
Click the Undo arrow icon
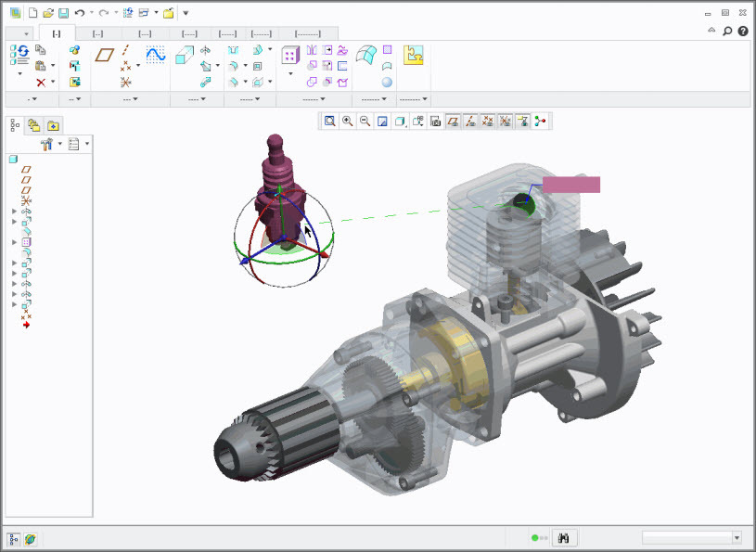(x=80, y=13)
